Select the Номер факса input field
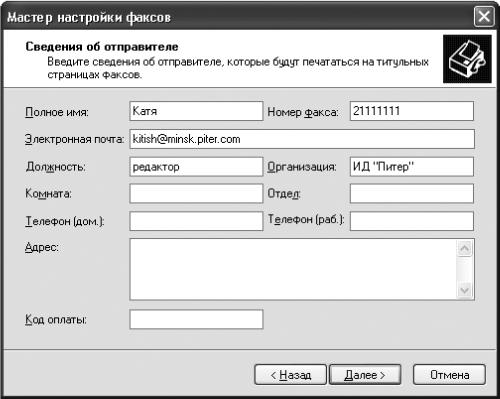This screenshot has width=500, height=399. [x=412, y=111]
